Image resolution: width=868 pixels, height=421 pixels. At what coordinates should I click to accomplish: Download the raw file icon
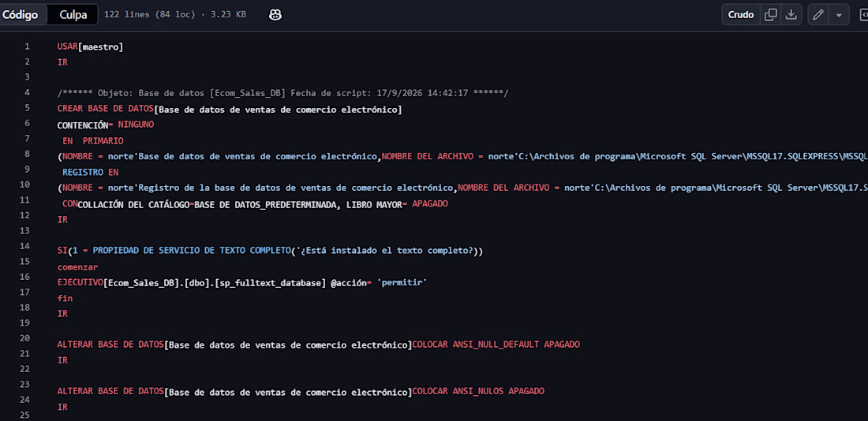click(x=791, y=15)
